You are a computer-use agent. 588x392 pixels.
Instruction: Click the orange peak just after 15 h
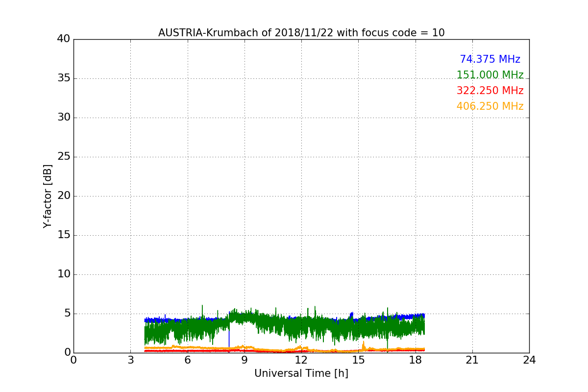[x=363, y=345]
